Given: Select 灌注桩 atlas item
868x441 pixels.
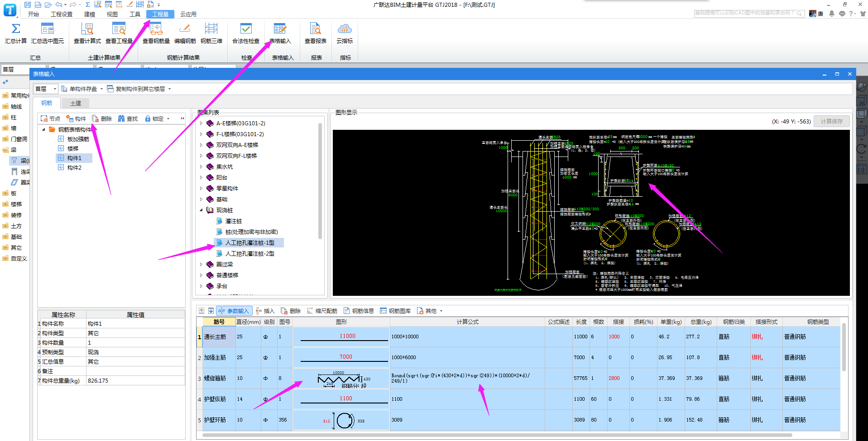Looking at the screenshot, I should (x=234, y=221).
